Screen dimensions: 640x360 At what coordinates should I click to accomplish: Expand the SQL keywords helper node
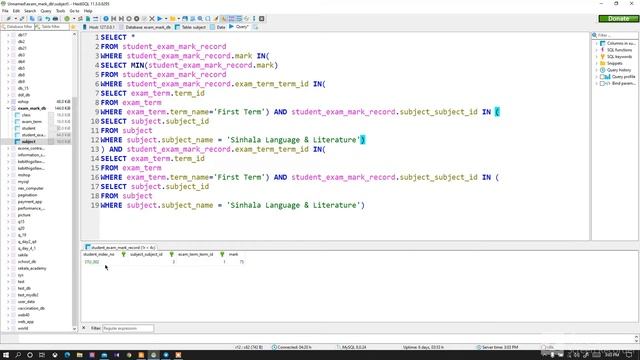point(596,57)
